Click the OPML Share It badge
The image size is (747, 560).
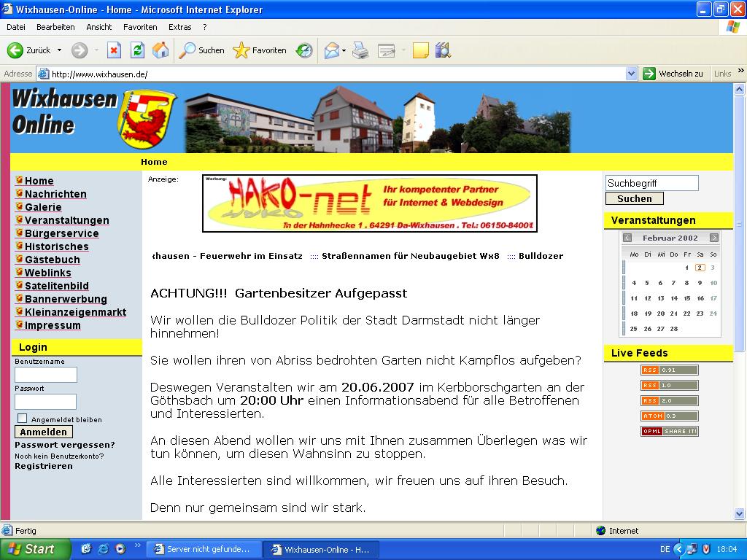tap(670, 431)
